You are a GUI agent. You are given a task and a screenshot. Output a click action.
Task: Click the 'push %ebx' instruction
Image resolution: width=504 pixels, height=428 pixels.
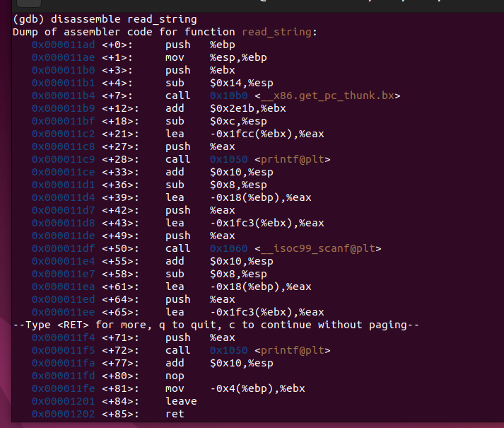200,70
